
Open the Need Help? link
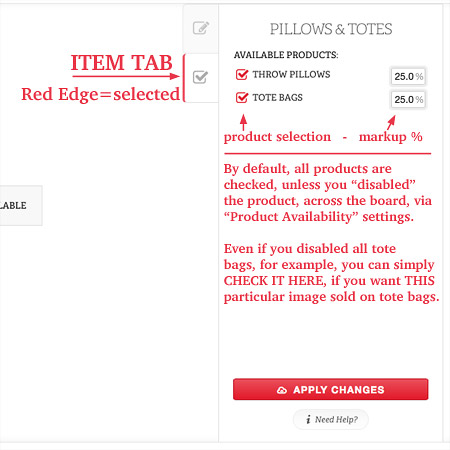331,419
